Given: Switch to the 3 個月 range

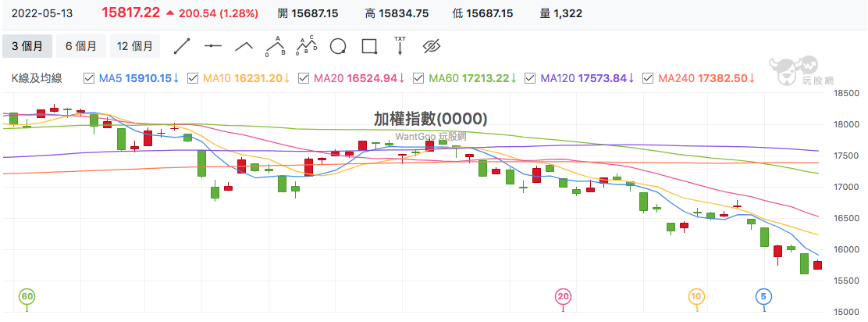Looking at the screenshot, I should coord(27,46).
